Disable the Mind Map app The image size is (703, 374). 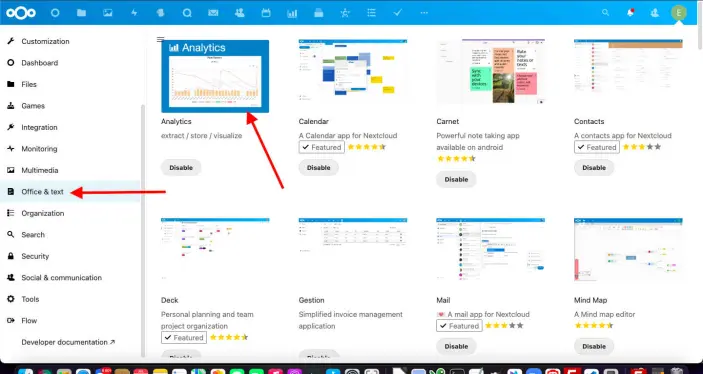coord(594,346)
